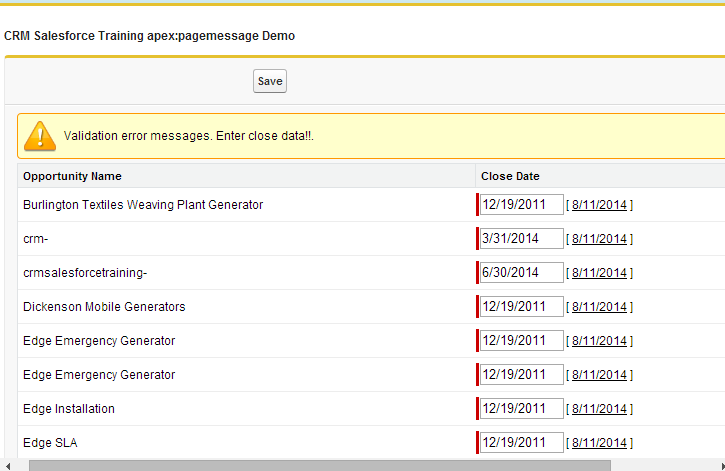Click the left scroll arrow
This screenshot has height=471, width=725.
(7, 466)
